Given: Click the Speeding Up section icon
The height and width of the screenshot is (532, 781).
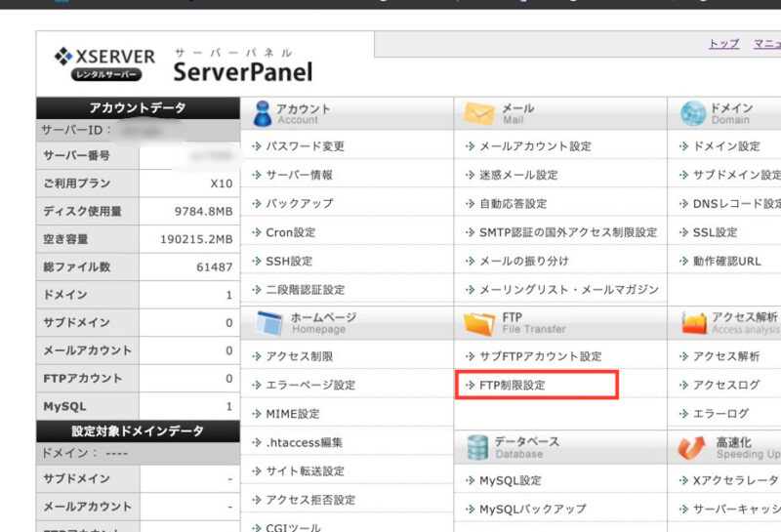Looking at the screenshot, I should click(692, 447).
